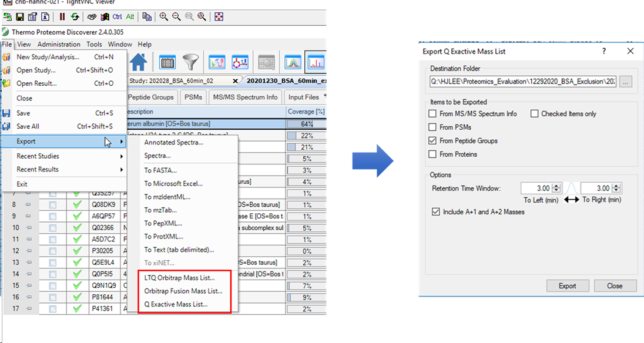Screen dimensions: 644x343
Task: Click the zoom in magnifier icon
Action: (x=163, y=17)
